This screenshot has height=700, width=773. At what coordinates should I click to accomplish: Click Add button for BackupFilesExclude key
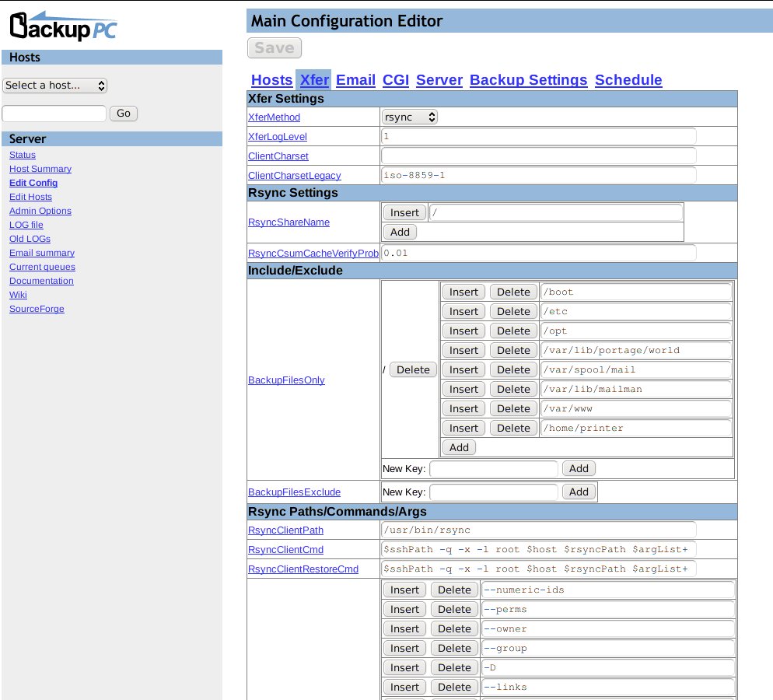click(x=579, y=492)
